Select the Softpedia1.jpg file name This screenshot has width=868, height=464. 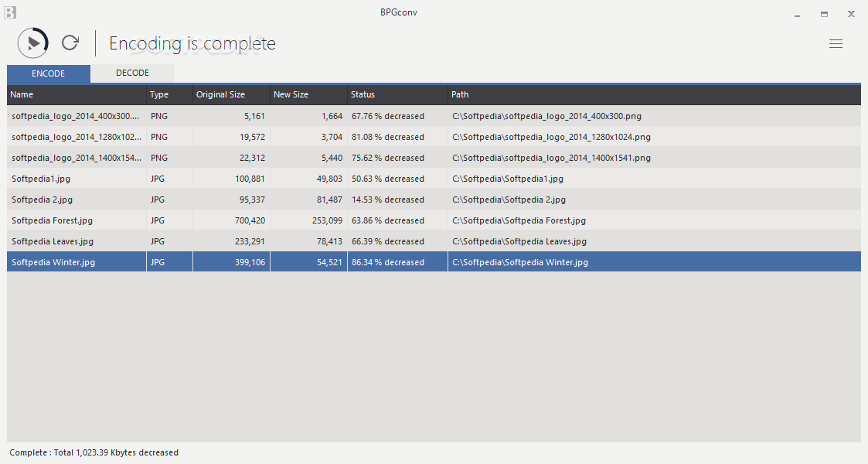point(41,179)
